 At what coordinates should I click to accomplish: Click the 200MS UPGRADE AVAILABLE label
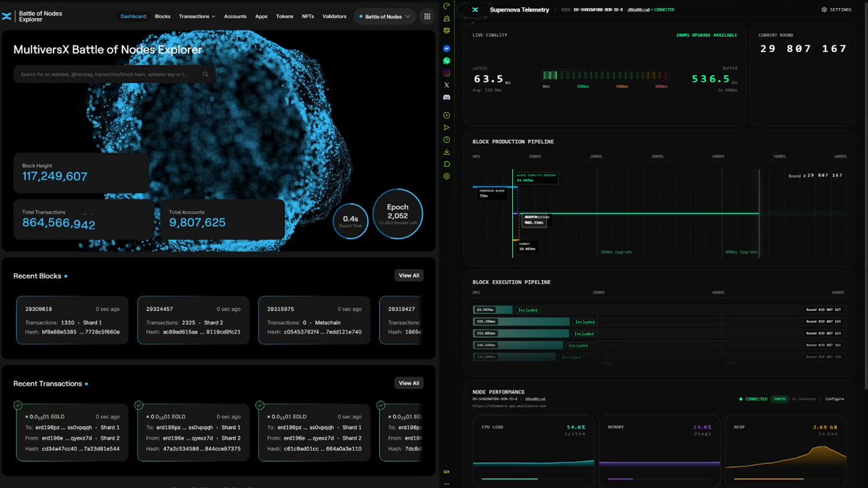(x=708, y=35)
